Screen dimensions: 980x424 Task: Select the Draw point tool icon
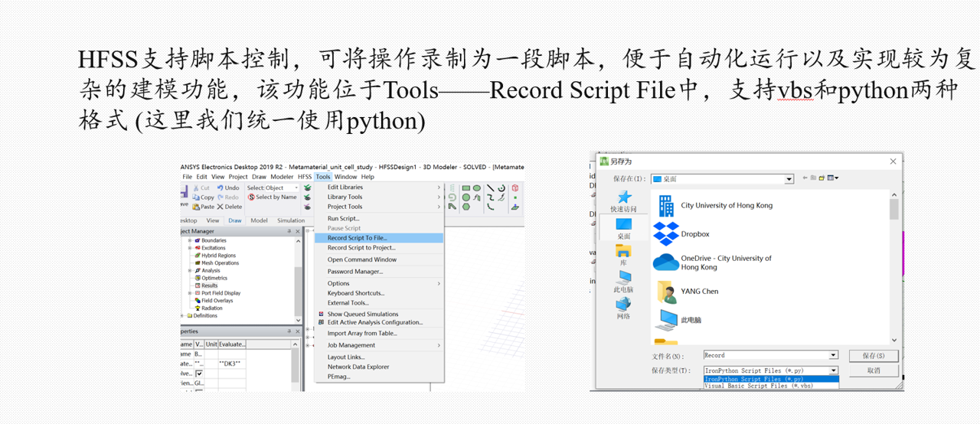(515, 197)
